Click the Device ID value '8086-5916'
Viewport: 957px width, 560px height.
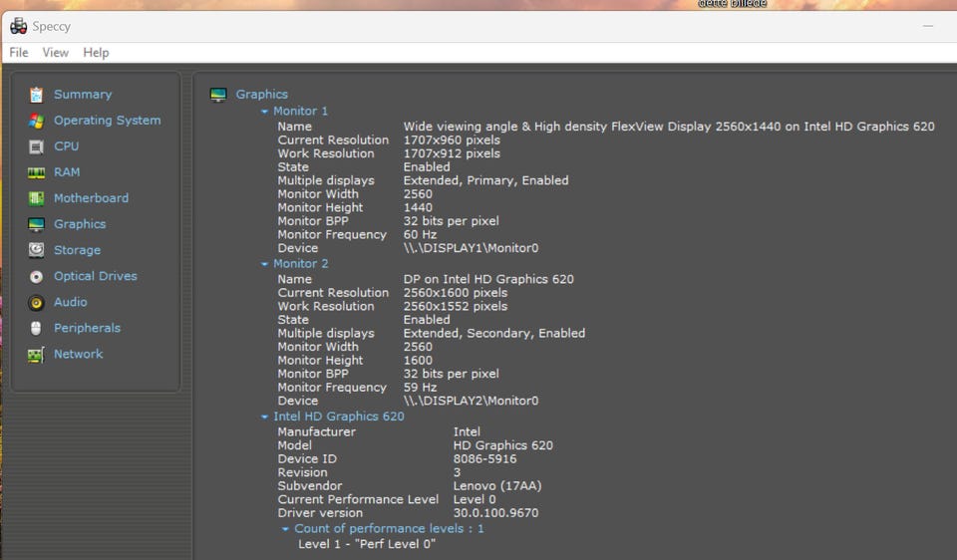coord(484,458)
